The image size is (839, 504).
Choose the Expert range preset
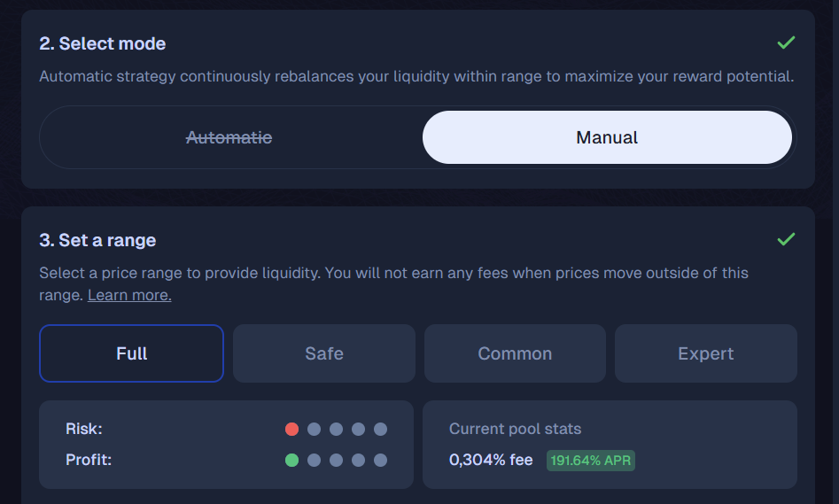coord(706,353)
